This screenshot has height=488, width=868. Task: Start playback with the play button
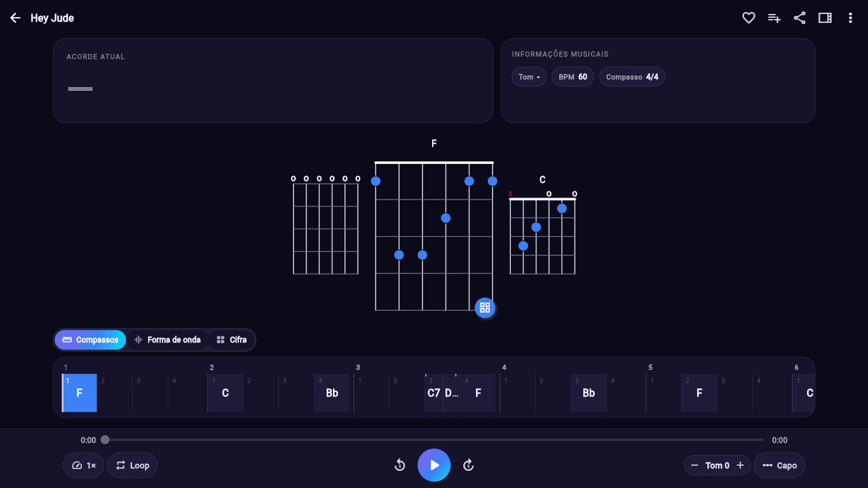(434, 465)
